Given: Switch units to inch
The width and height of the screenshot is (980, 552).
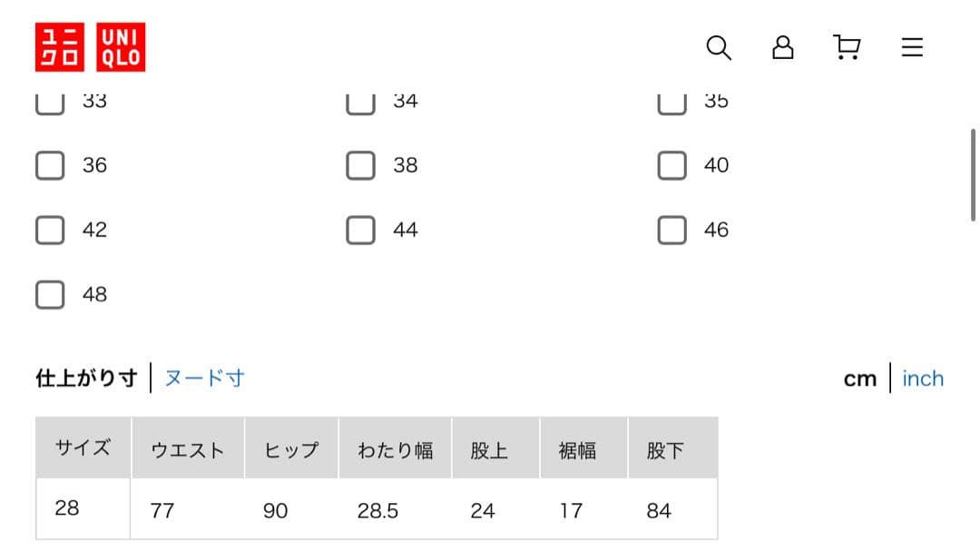Looking at the screenshot, I should coord(923,379).
